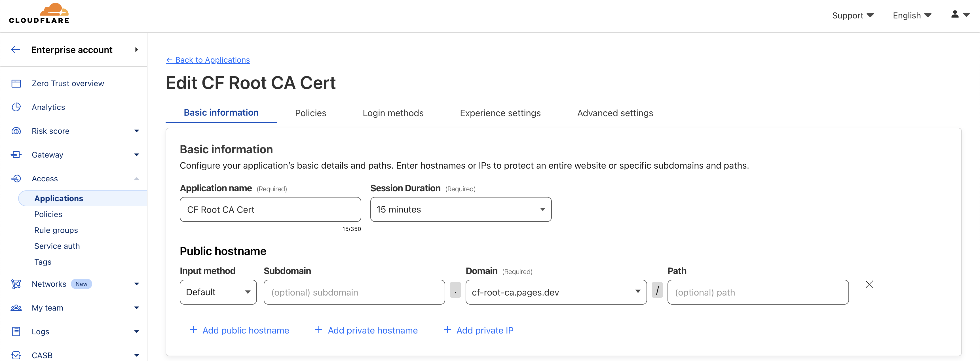
Task: Expand the Risk score sidebar section
Action: [x=136, y=131]
